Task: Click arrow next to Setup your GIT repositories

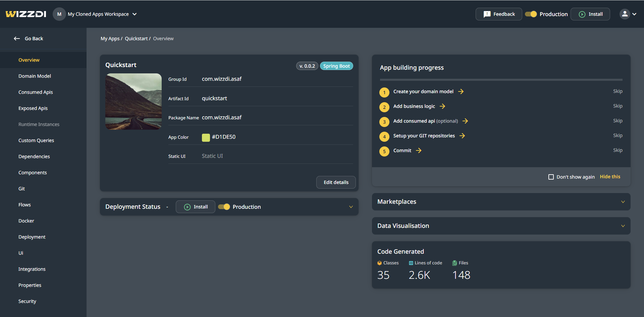Action: click(x=462, y=136)
